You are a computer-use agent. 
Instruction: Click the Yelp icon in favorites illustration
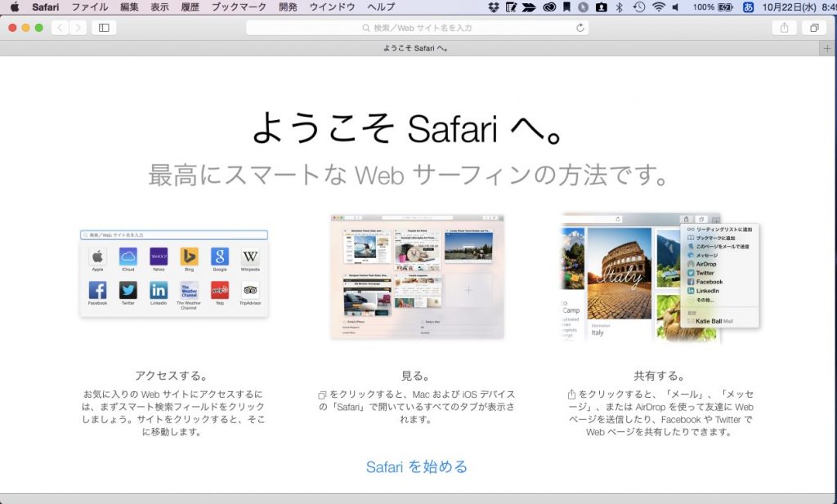point(219,290)
